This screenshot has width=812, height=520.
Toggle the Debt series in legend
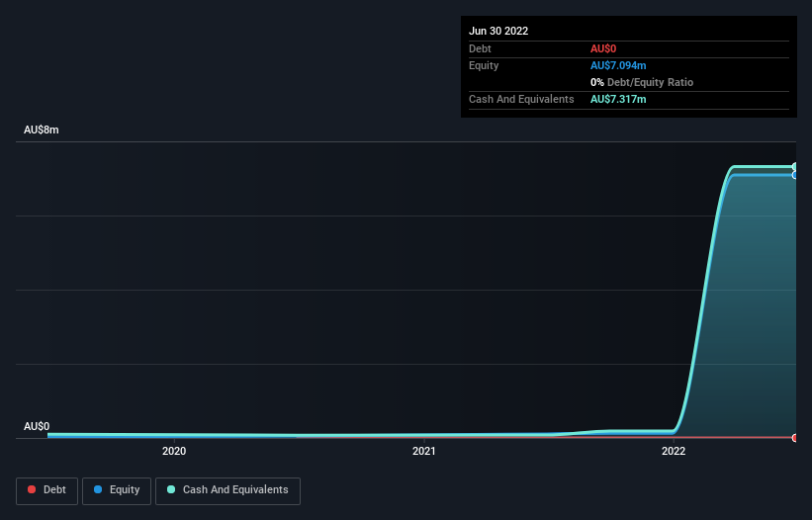[46, 490]
